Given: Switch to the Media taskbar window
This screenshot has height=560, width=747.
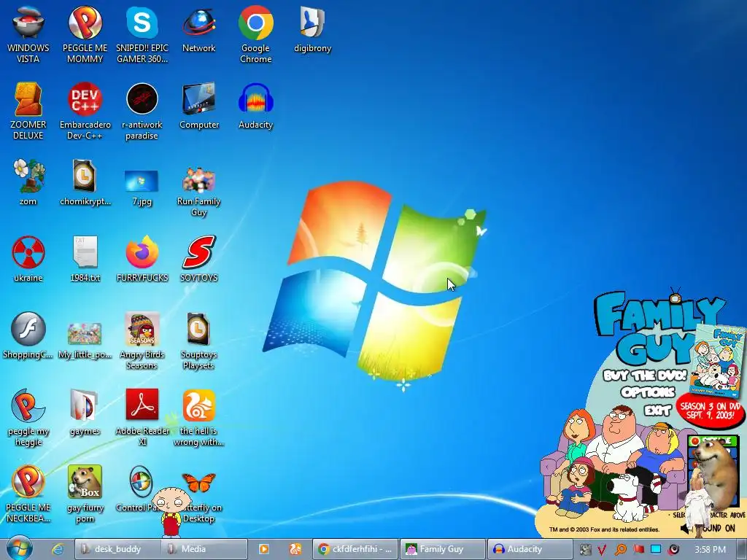Looking at the screenshot, I should (x=204, y=549).
